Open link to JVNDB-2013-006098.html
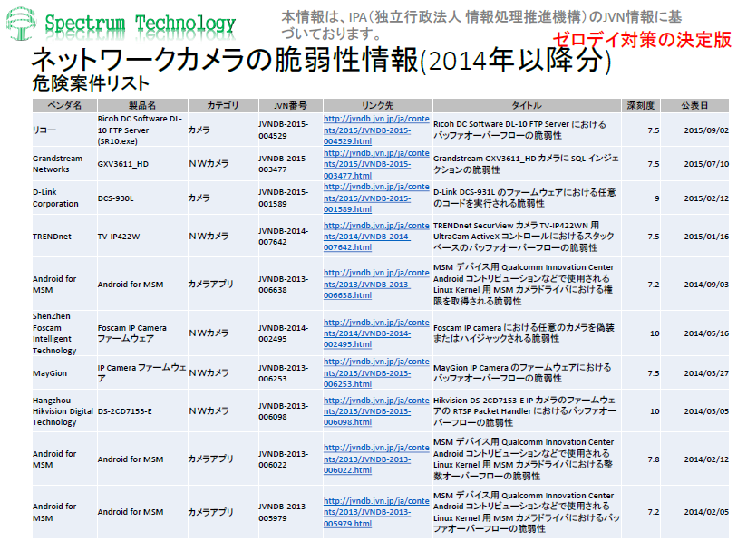The height and width of the screenshot is (560, 747). click(376, 411)
